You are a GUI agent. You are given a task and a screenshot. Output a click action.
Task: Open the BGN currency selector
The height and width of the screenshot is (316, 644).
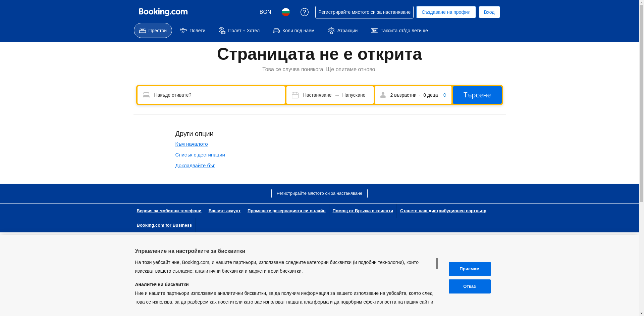(265, 12)
